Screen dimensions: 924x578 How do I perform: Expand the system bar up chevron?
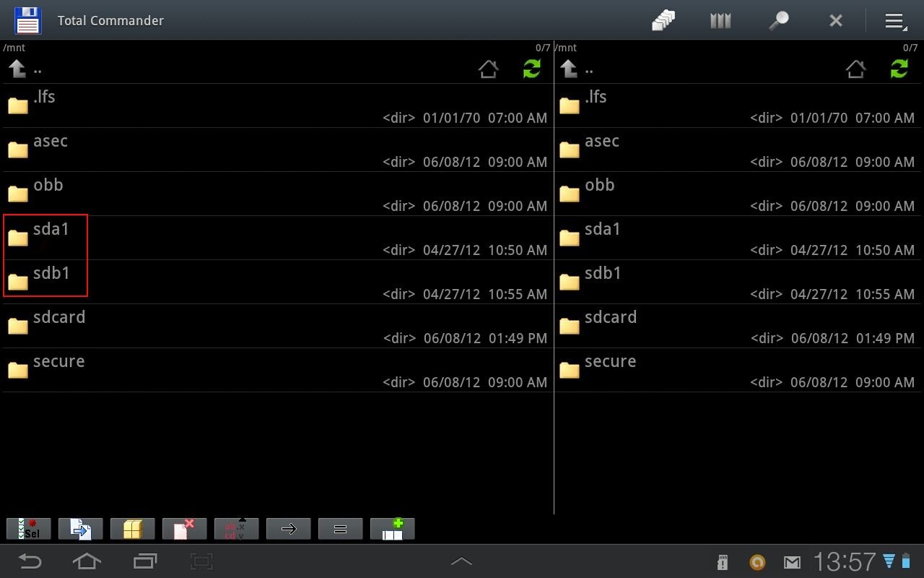tap(461, 561)
